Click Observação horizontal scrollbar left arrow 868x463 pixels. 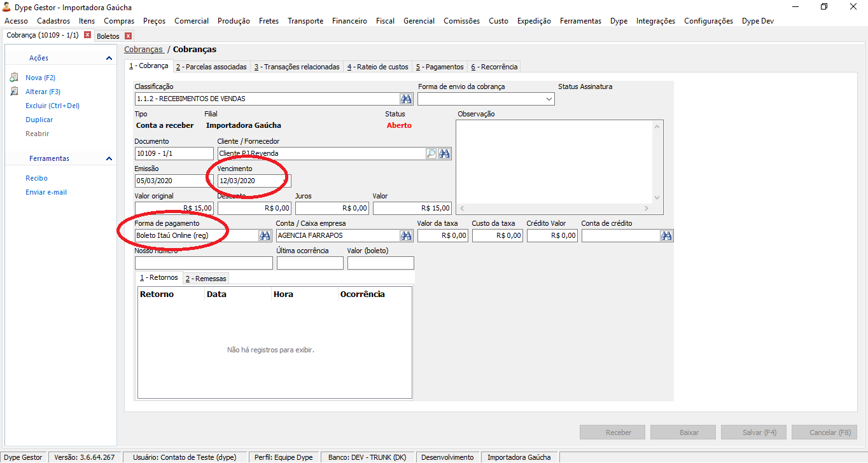[463, 209]
